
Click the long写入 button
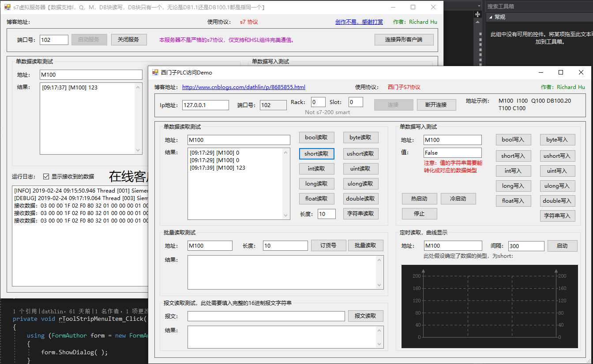click(x=513, y=186)
